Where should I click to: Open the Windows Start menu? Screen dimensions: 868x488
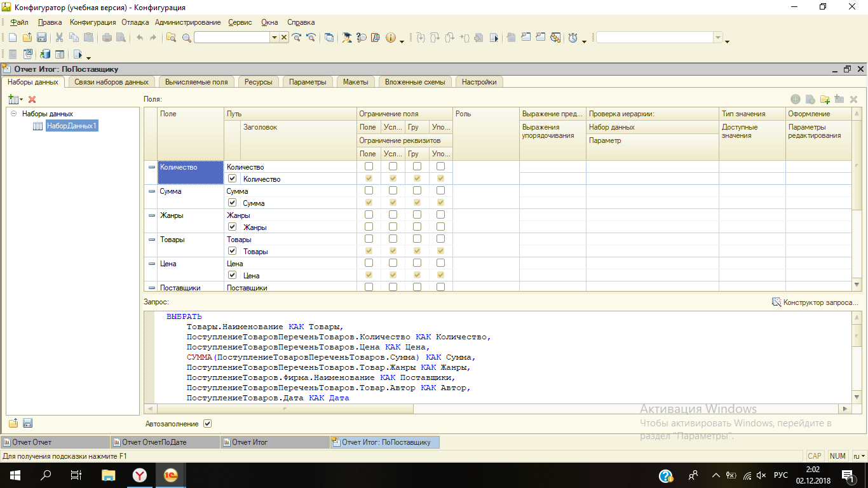click(x=15, y=475)
